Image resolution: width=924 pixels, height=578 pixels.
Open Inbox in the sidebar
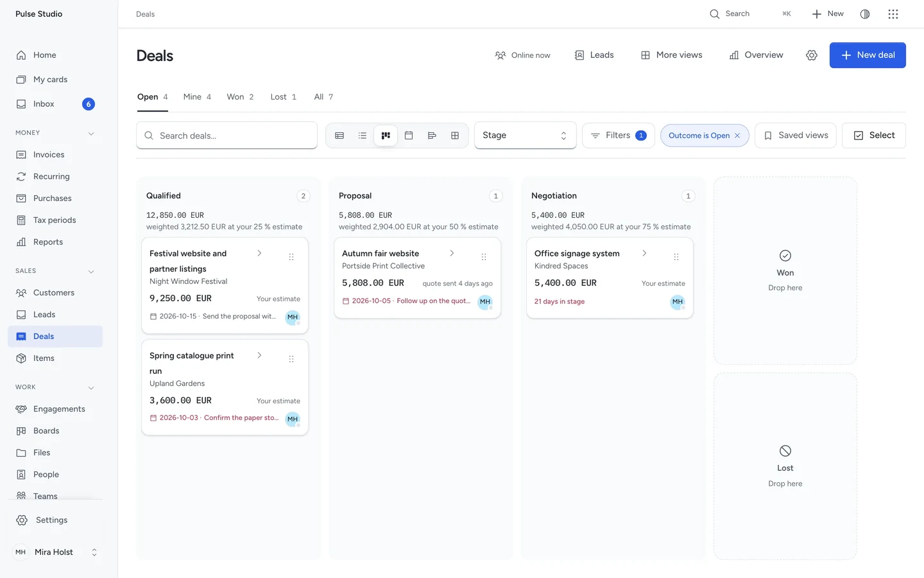pos(55,104)
